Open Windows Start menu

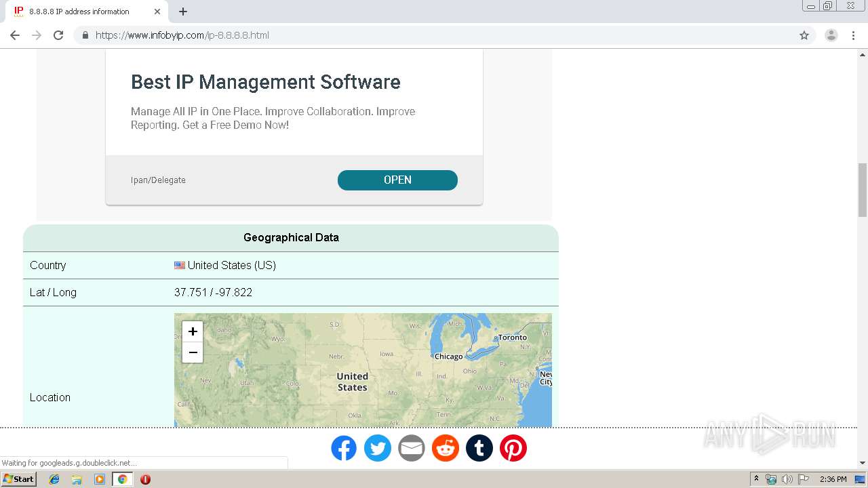19,479
